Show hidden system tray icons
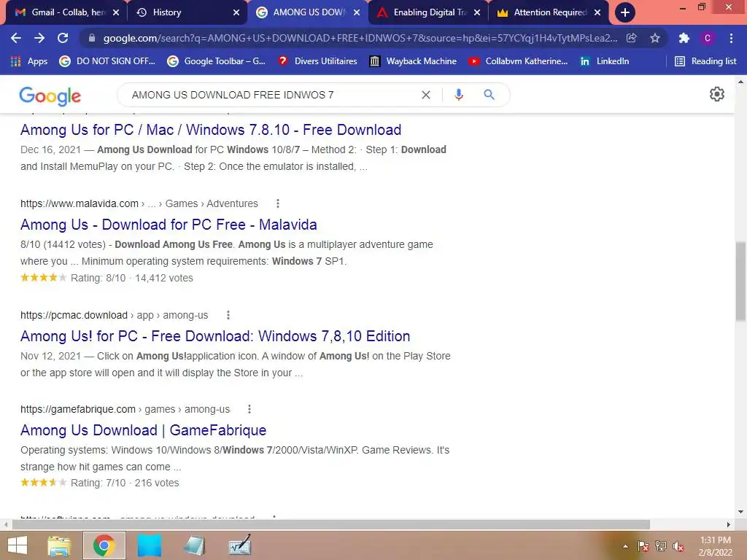The image size is (747, 560). (x=625, y=546)
